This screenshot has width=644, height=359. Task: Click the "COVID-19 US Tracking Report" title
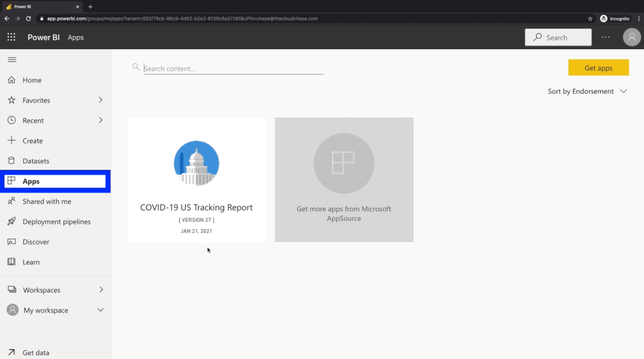(196, 207)
